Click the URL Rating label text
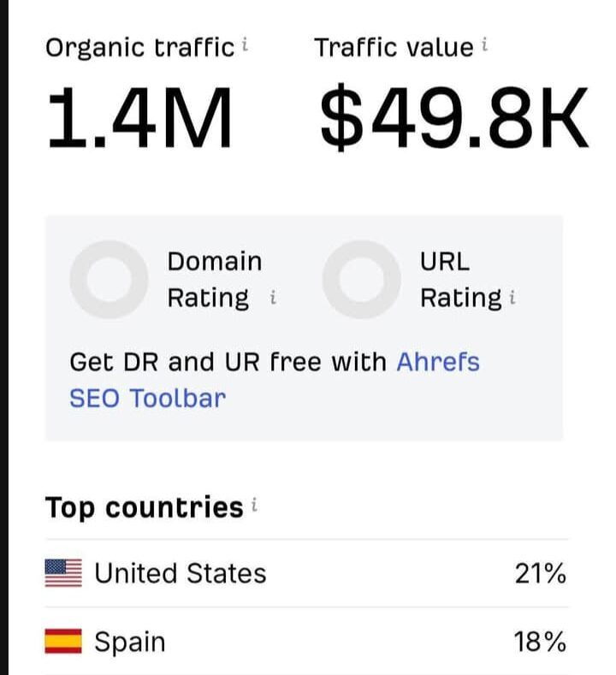The image size is (616, 675). tap(460, 280)
